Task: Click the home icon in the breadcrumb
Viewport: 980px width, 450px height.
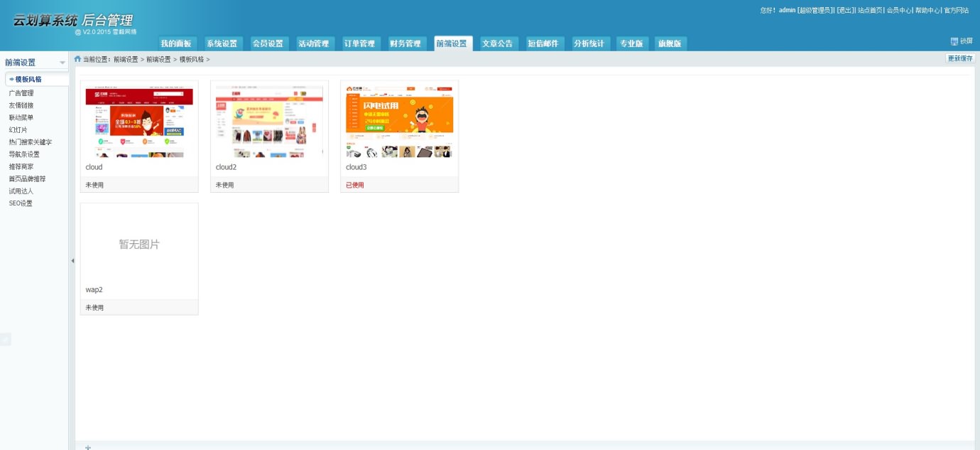Action: 77,59
